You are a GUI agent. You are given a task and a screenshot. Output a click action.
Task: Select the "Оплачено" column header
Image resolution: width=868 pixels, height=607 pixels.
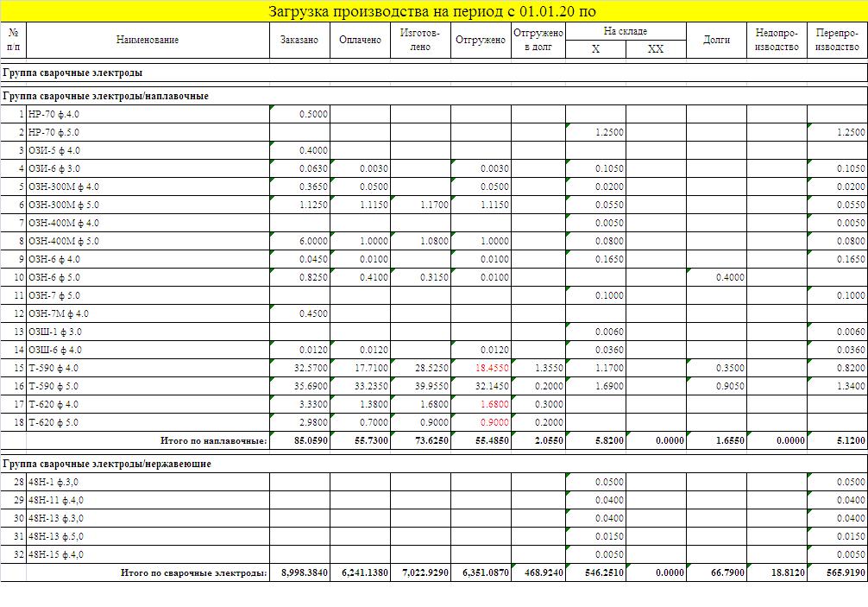(x=360, y=40)
